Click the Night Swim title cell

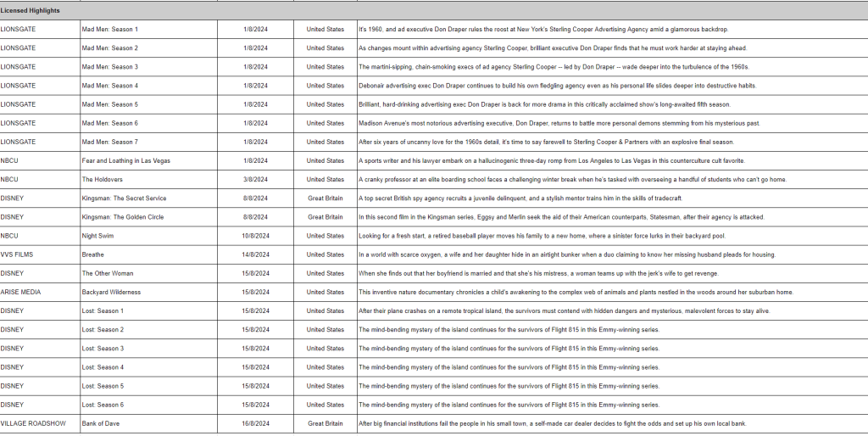click(97, 236)
